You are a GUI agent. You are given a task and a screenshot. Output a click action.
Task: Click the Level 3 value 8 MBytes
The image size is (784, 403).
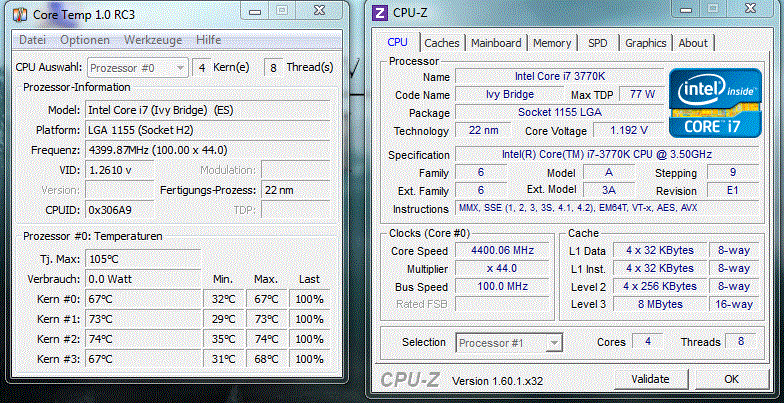660,304
